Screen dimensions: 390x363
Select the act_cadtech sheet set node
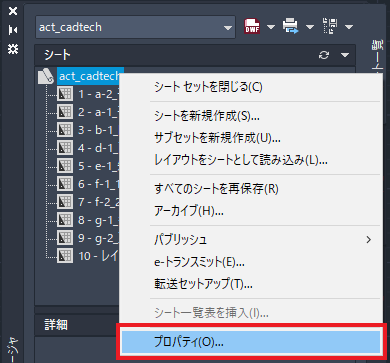click(x=89, y=76)
